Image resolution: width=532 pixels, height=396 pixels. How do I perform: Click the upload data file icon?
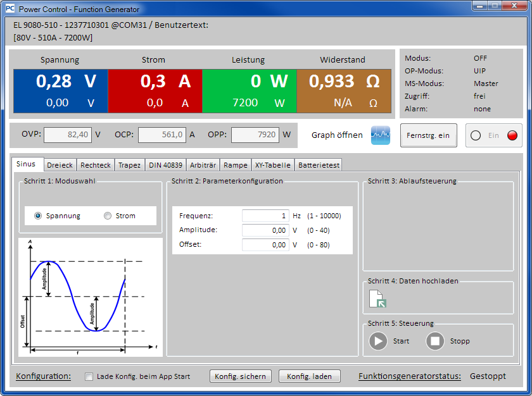(377, 299)
